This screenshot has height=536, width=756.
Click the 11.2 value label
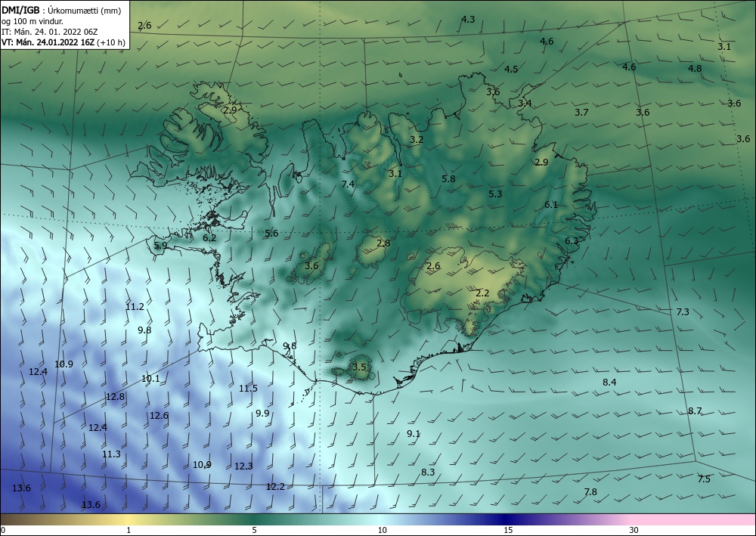(135, 307)
